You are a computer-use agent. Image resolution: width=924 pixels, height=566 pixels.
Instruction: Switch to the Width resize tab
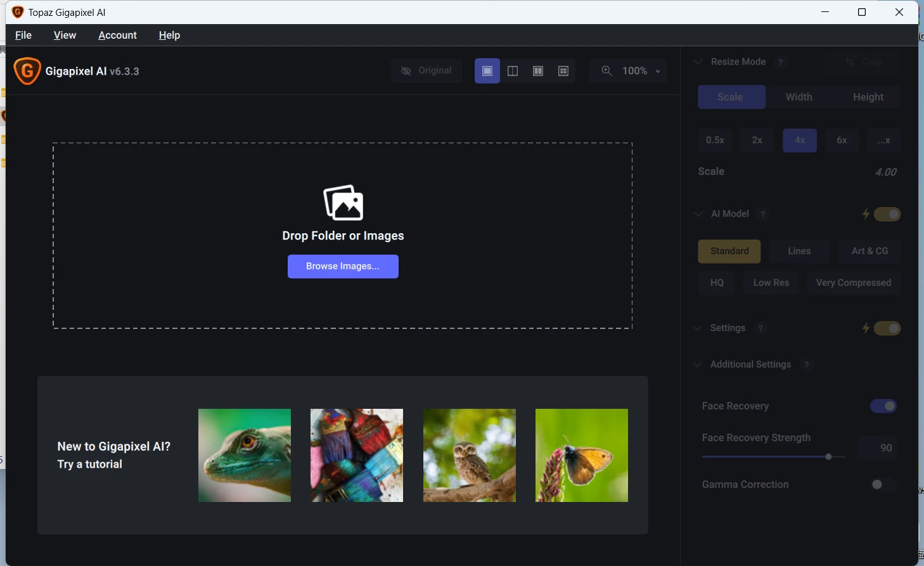coord(799,97)
